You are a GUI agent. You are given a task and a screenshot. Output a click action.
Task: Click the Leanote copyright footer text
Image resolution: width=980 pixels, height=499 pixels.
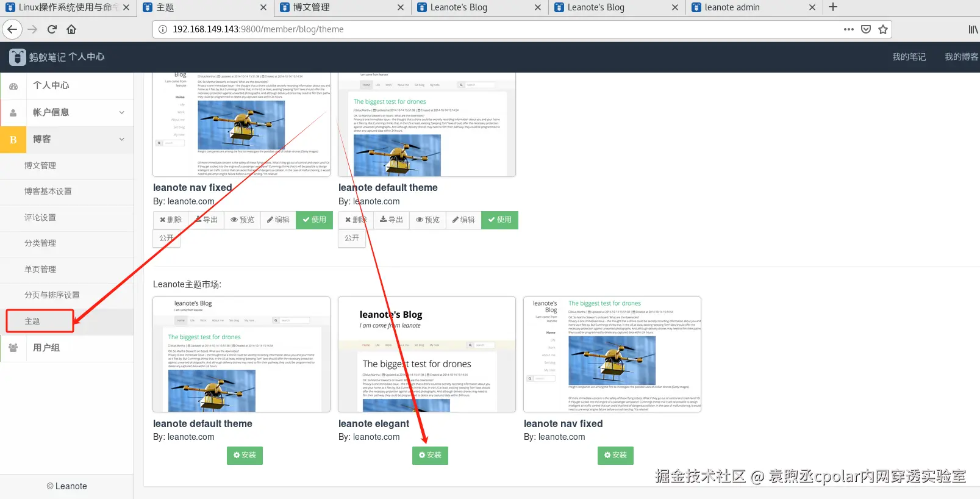click(x=67, y=486)
